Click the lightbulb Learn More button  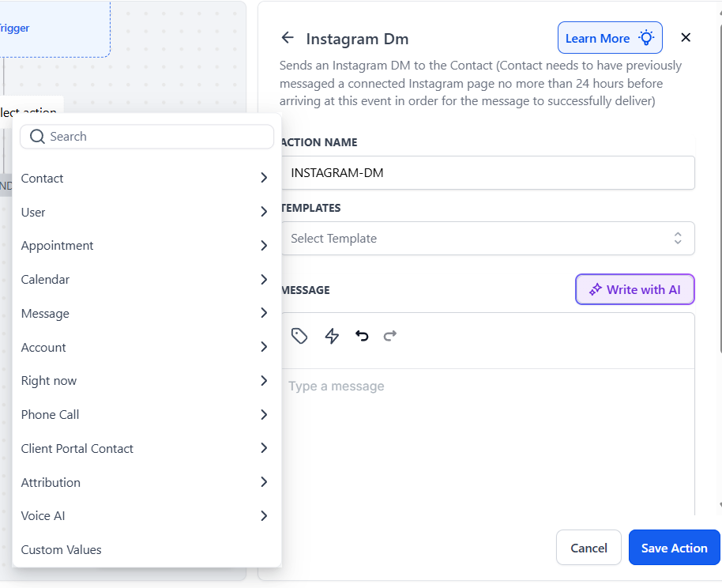(610, 38)
